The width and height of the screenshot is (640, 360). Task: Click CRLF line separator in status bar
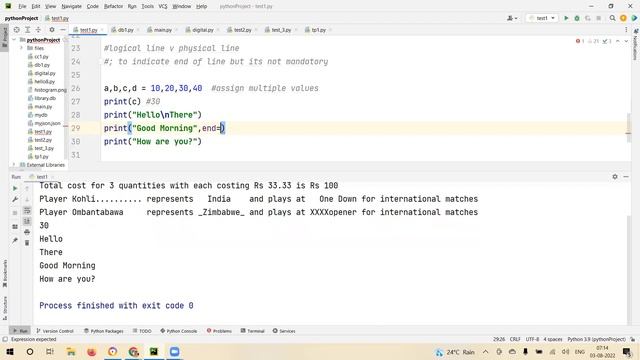[515, 340]
